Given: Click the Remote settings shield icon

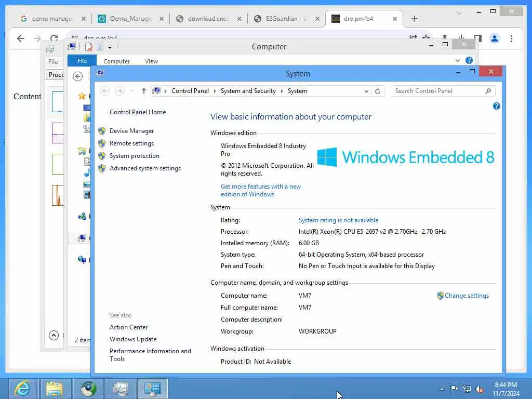Looking at the screenshot, I should click(x=102, y=143).
